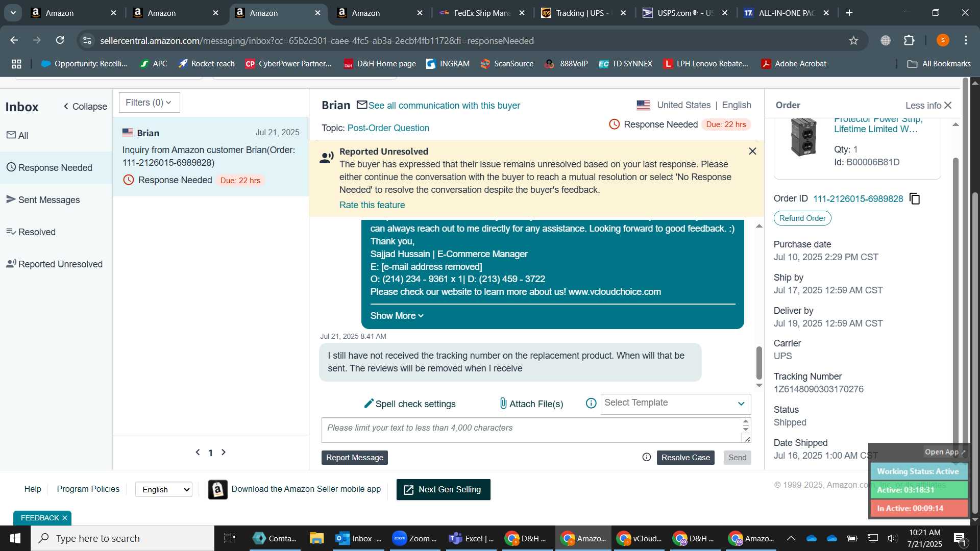This screenshot has width=980, height=551.
Task: Copy the Order ID to clipboard
Action: [915, 198]
